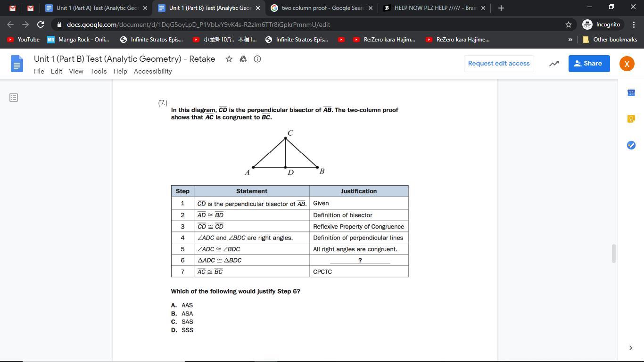Bookmark this page with the star
The width and height of the screenshot is (644, 362).
click(x=569, y=25)
